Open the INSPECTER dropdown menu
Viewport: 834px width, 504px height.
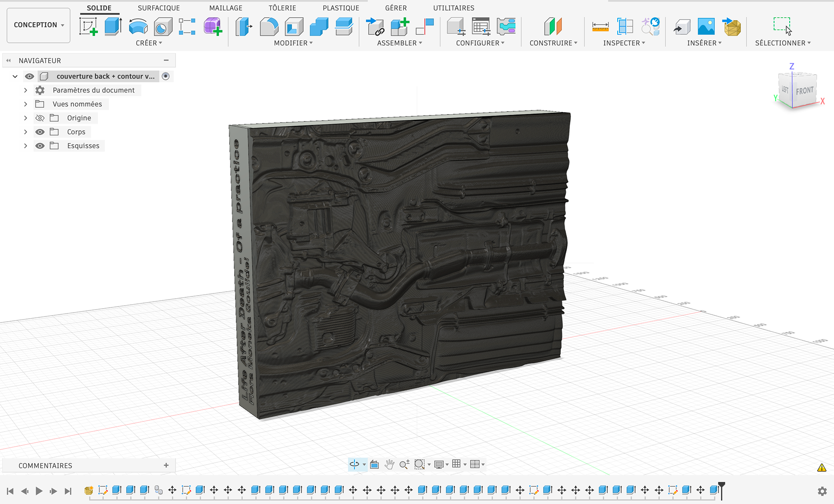tap(624, 43)
